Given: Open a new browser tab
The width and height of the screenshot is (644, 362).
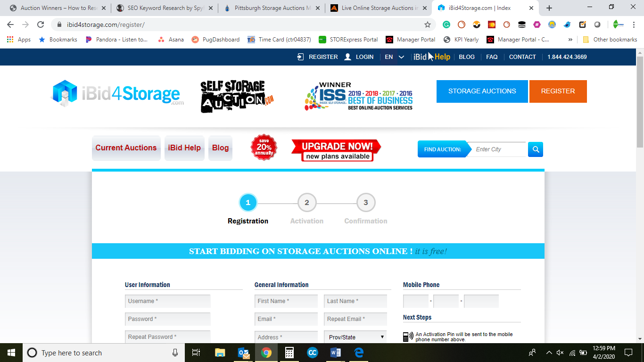Looking at the screenshot, I should (549, 8).
